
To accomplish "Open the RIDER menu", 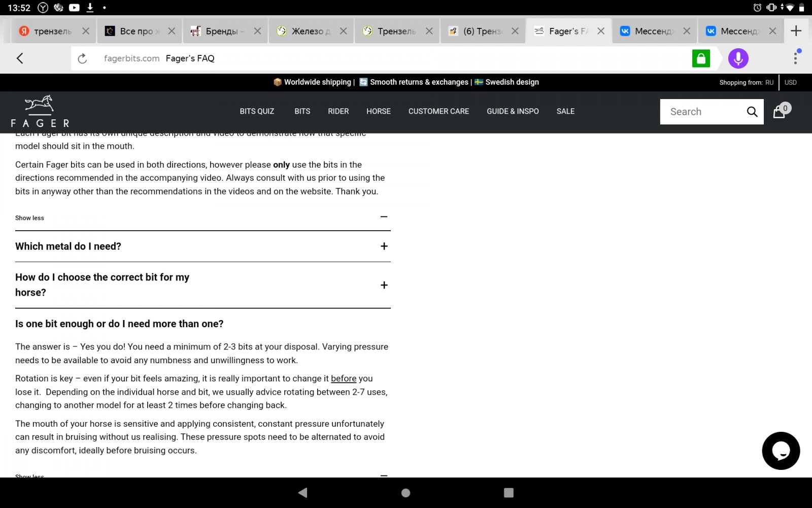I will click(338, 111).
